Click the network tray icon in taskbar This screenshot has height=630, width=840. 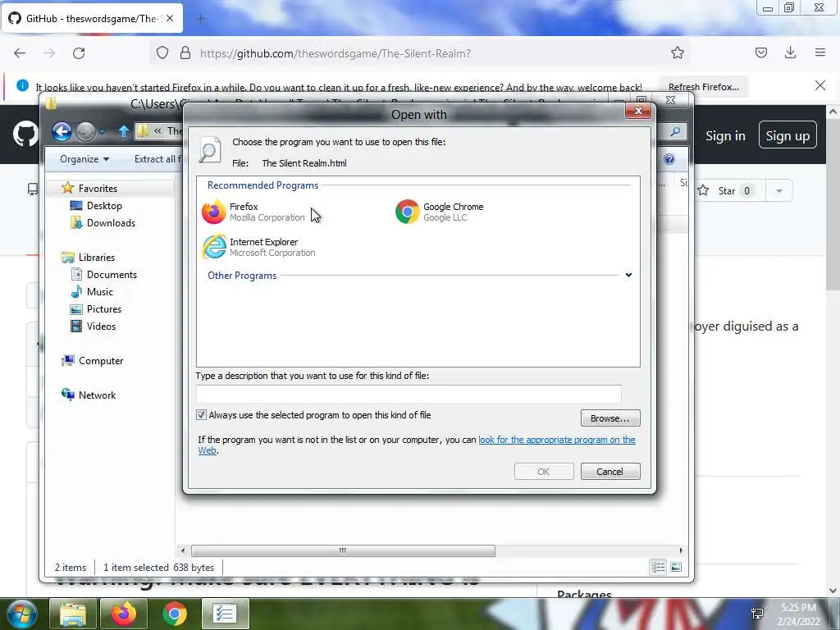coord(757,614)
